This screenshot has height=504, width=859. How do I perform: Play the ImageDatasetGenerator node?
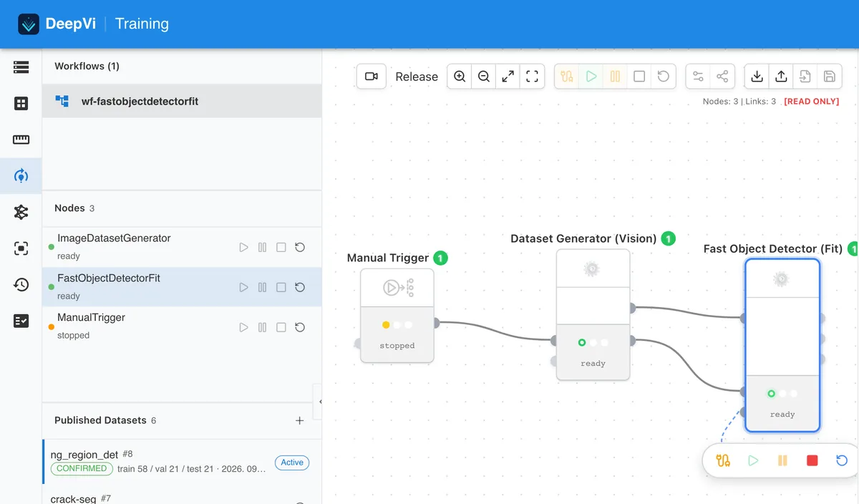[x=243, y=248]
